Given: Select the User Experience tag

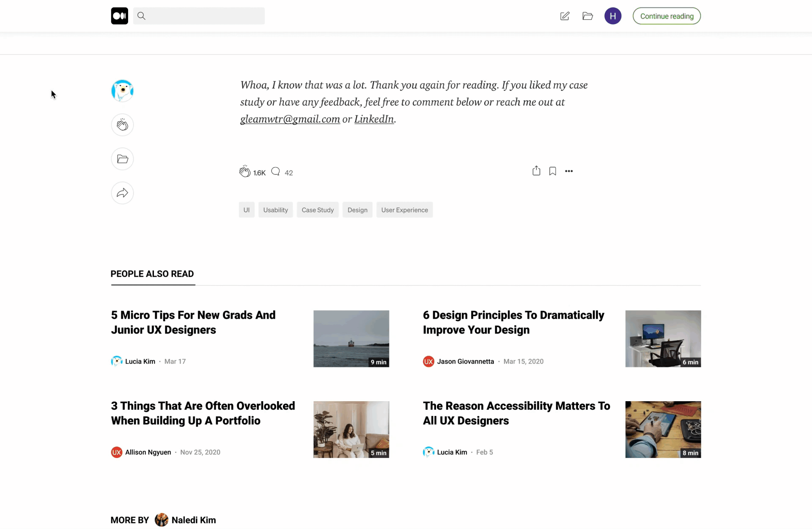Looking at the screenshot, I should click(404, 210).
